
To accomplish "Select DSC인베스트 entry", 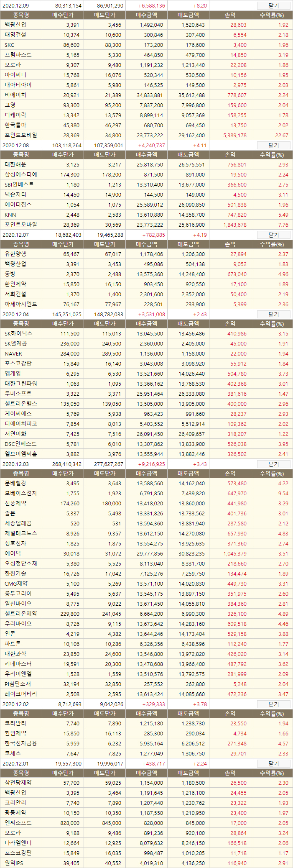I will 20,444.
